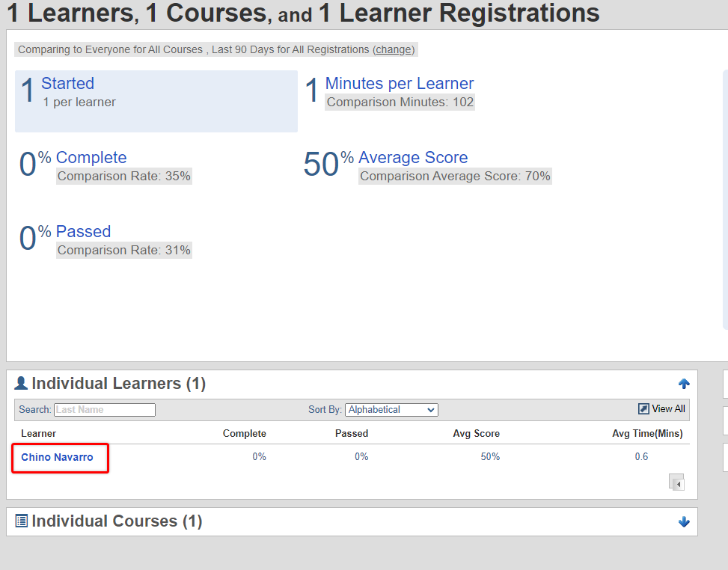The image size is (728, 570).
Task: Click the Individual Learners (1) heading
Action: (x=118, y=384)
